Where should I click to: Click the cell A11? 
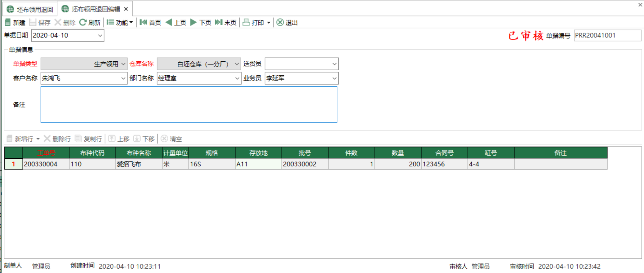tap(259, 164)
